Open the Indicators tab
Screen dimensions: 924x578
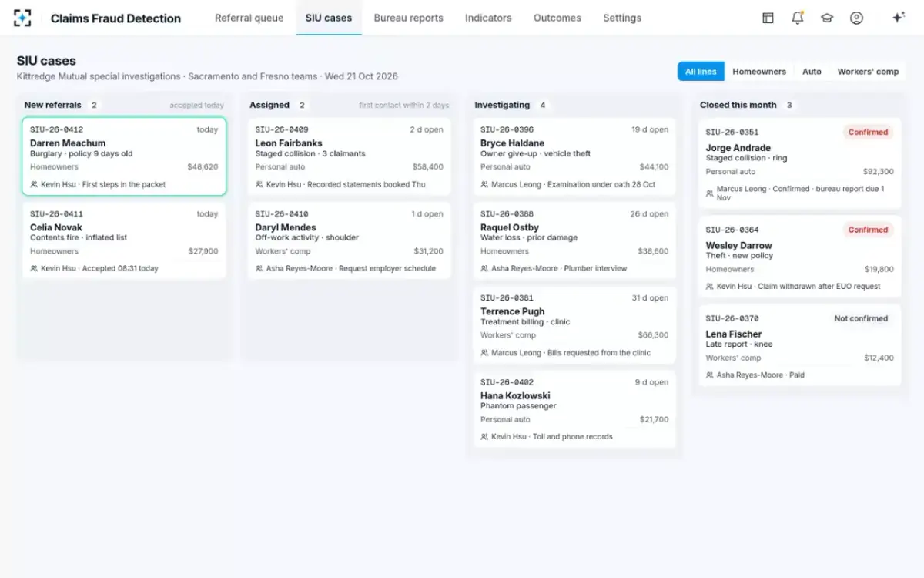coord(488,18)
